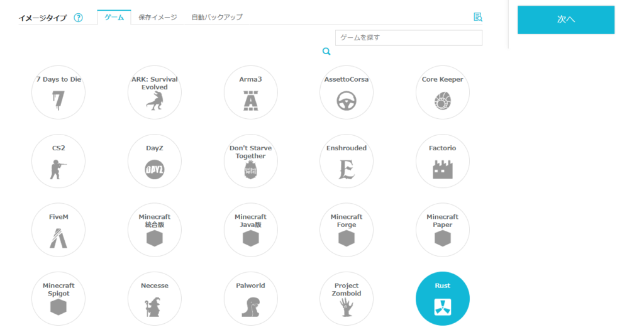The height and width of the screenshot is (332, 644).
Task: Select Minecraft Java版 image
Action: pos(250,230)
